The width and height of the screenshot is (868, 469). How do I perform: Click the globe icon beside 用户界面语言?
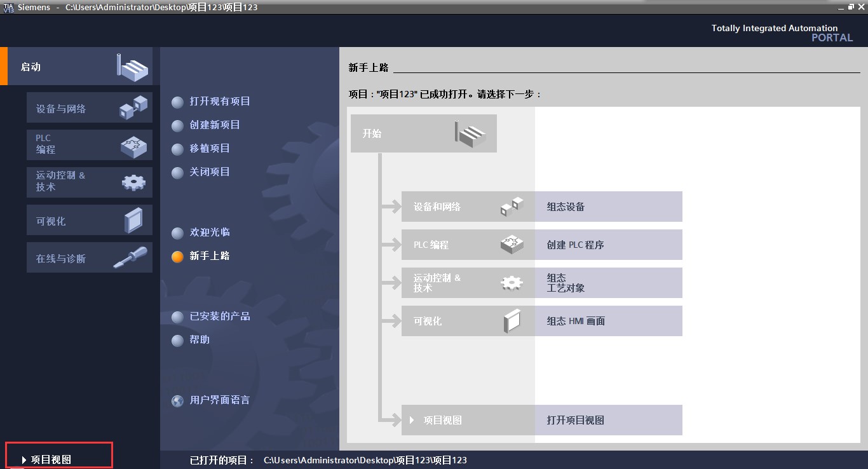click(x=178, y=401)
